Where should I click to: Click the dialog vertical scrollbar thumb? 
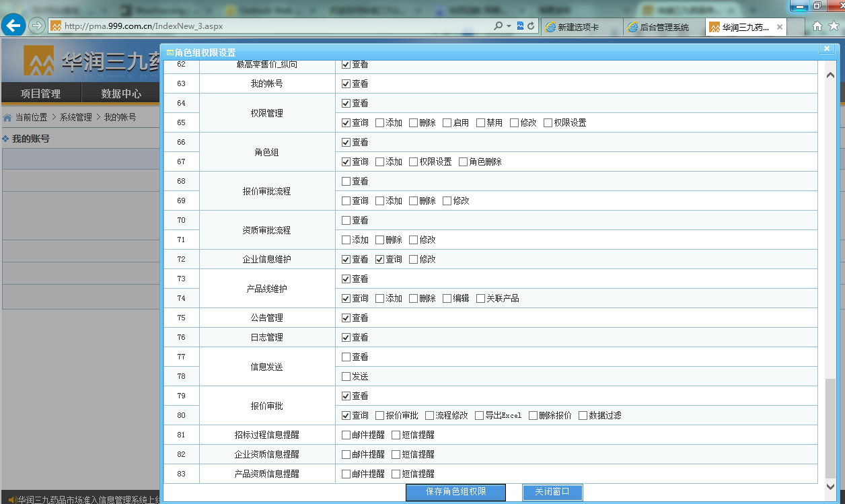point(830,429)
